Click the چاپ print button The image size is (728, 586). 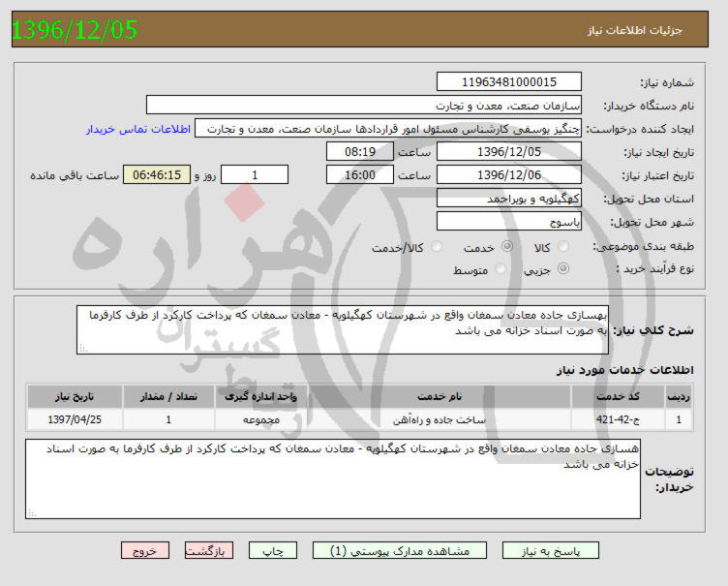pyautogui.click(x=273, y=551)
